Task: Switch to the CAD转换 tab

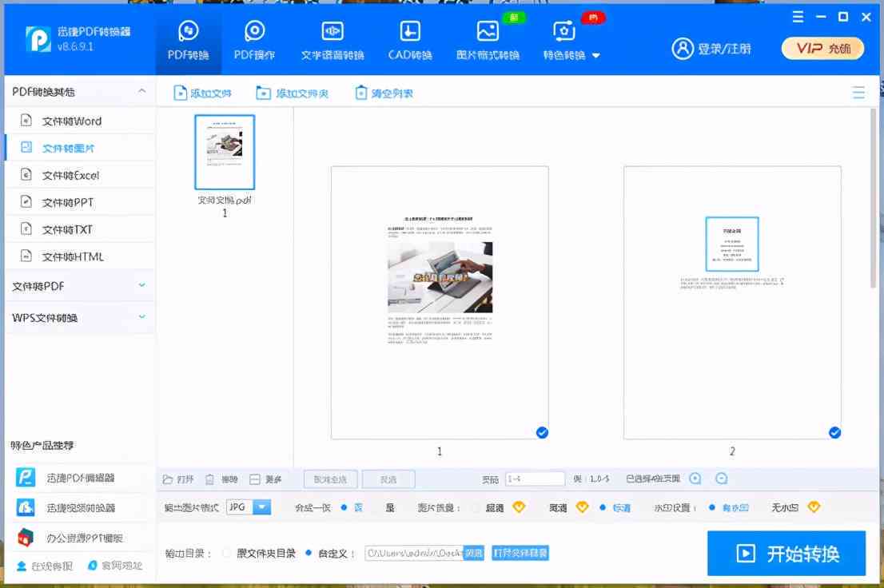Action: pos(410,41)
